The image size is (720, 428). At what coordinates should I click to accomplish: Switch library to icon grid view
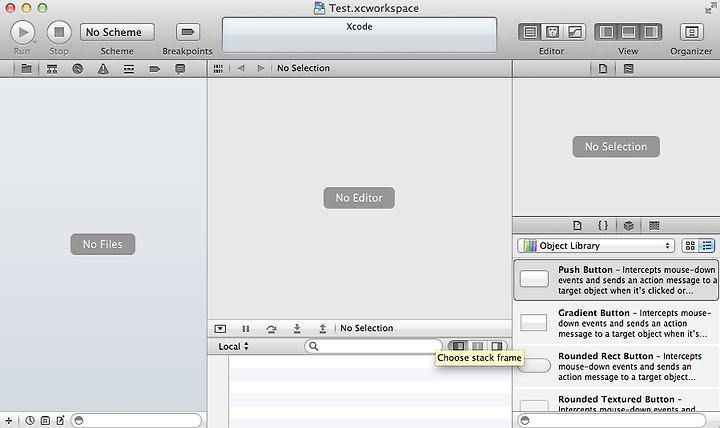point(690,246)
